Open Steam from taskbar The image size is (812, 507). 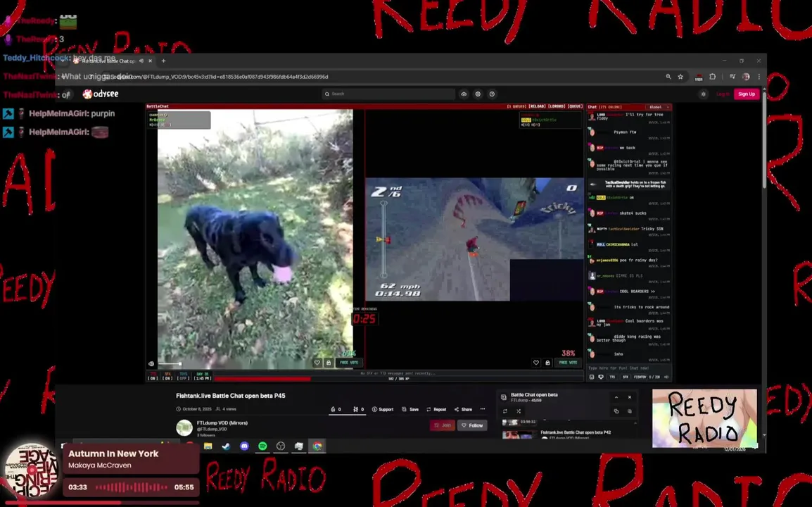pyautogui.click(x=227, y=446)
